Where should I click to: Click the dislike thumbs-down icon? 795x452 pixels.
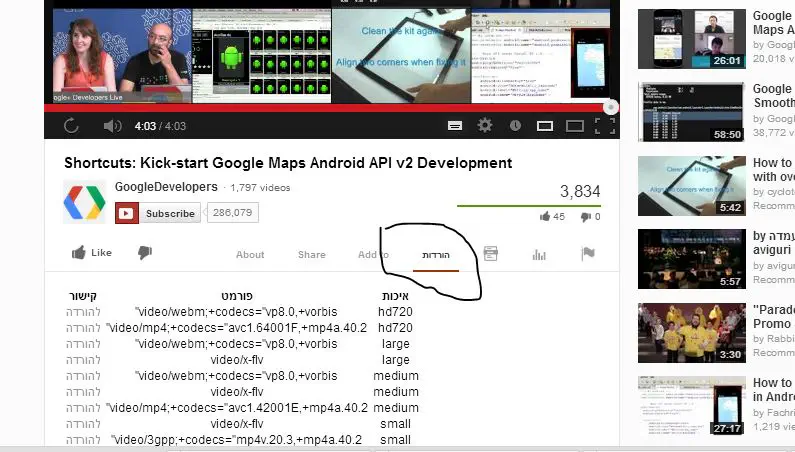[x=145, y=254]
